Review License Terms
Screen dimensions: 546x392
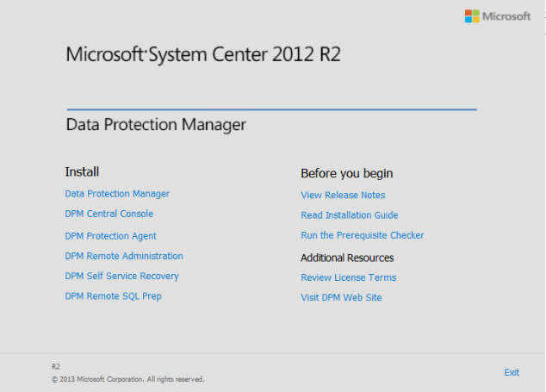pyautogui.click(x=348, y=277)
